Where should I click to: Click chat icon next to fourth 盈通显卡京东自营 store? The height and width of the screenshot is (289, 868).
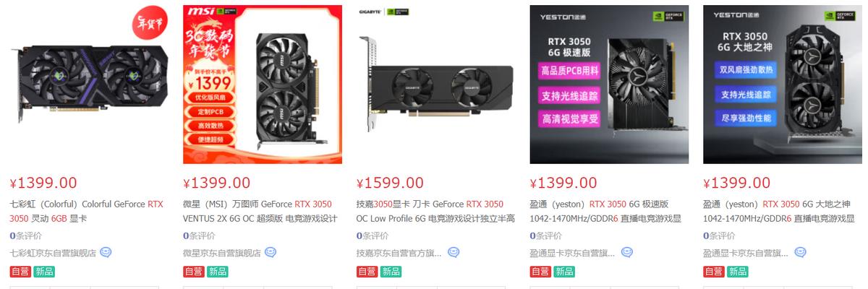point(627,253)
